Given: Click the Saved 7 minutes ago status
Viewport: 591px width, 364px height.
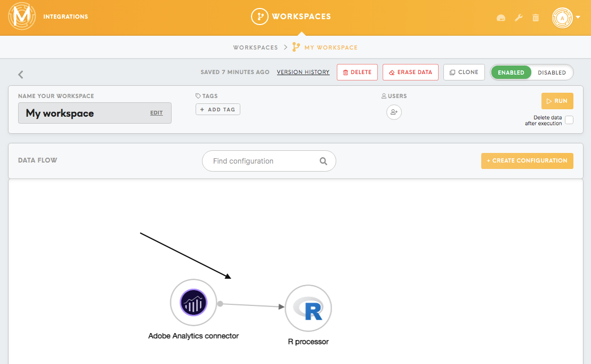Looking at the screenshot, I should 235,72.
